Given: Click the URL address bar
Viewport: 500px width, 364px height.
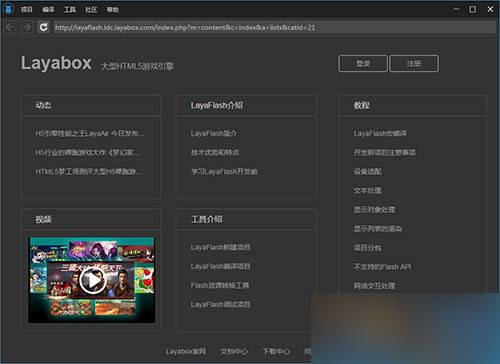Looking at the screenshot, I should coord(274,27).
